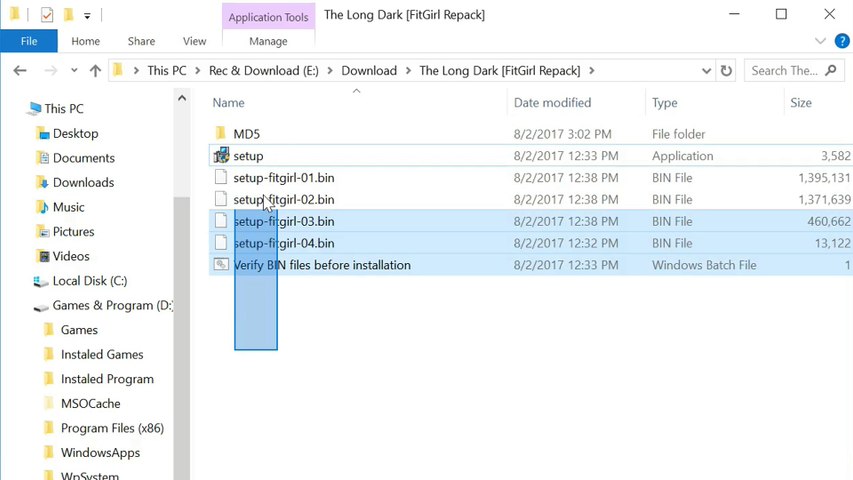The height and width of the screenshot is (480, 853).
Task: Click the magnifier search icon
Action: coord(831,70)
